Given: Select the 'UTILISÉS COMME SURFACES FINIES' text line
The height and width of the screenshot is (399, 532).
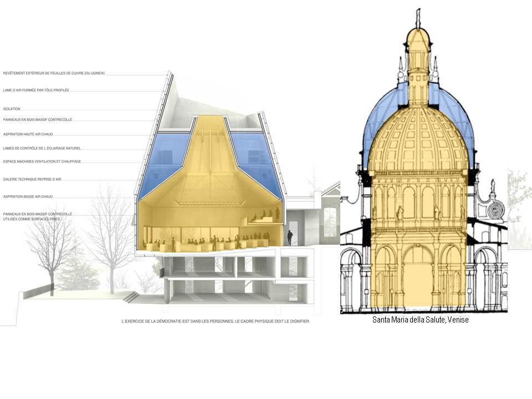Looking at the screenshot, I should tap(32, 219).
